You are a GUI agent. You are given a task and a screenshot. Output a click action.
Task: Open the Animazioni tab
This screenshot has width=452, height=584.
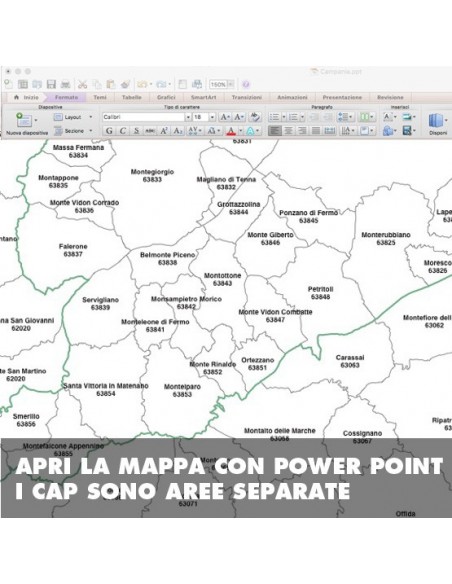coord(292,97)
